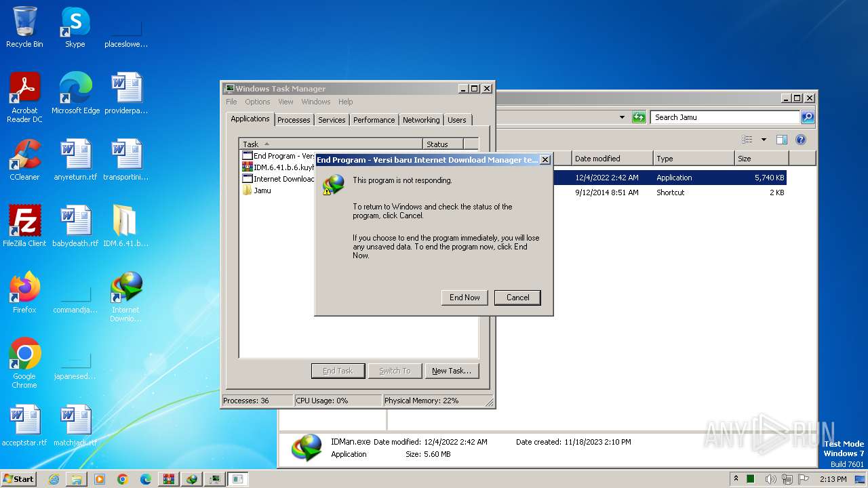The height and width of the screenshot is (488, 868).
Task: Click the Start button
Action: (18, 479)
